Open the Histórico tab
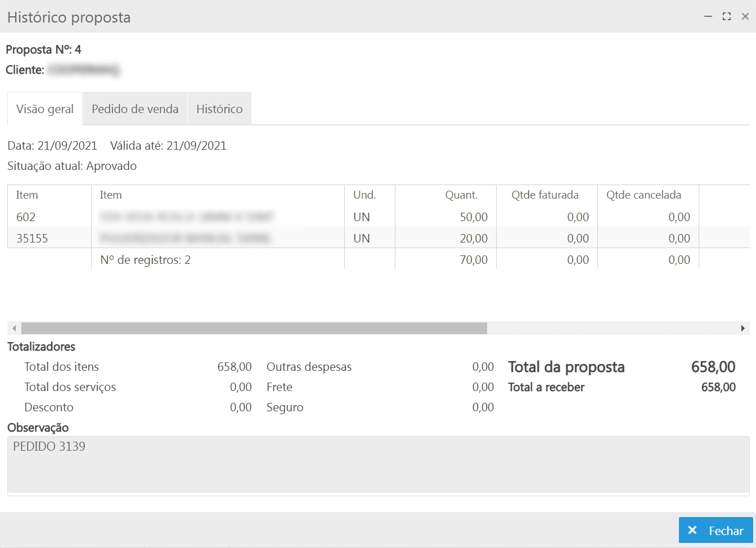Screen dimensions: 756x548 pos(219,109)
